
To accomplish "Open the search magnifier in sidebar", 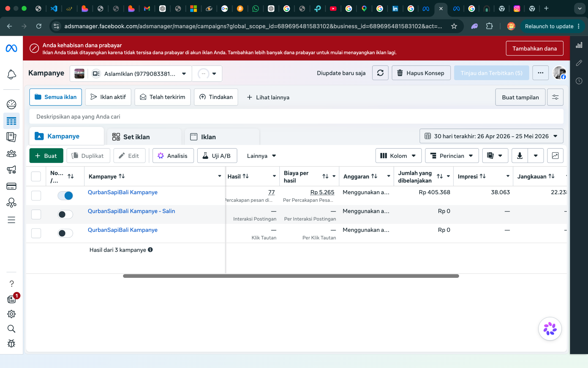I will pyautogui.click(x=11, y=328).
